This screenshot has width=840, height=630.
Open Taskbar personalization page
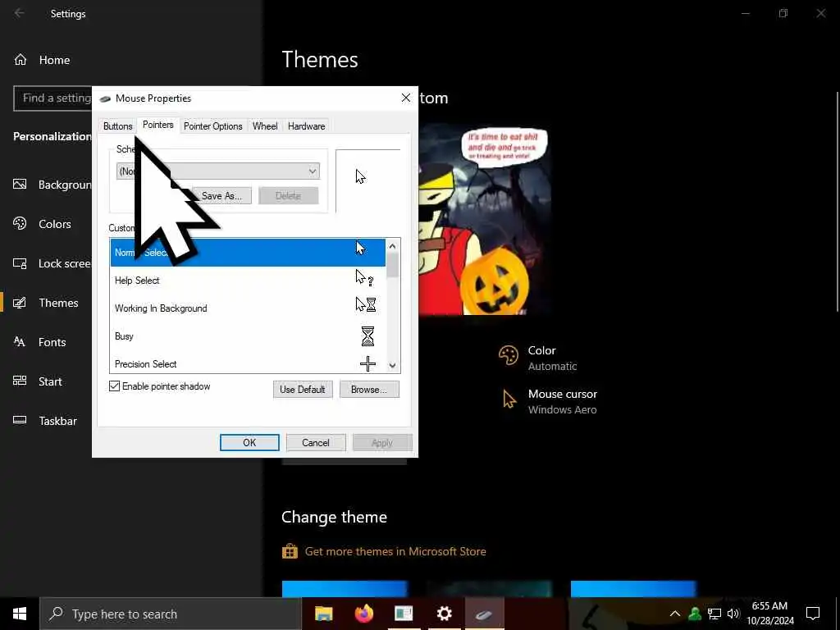pyautogui.click(x=45, y=421)
